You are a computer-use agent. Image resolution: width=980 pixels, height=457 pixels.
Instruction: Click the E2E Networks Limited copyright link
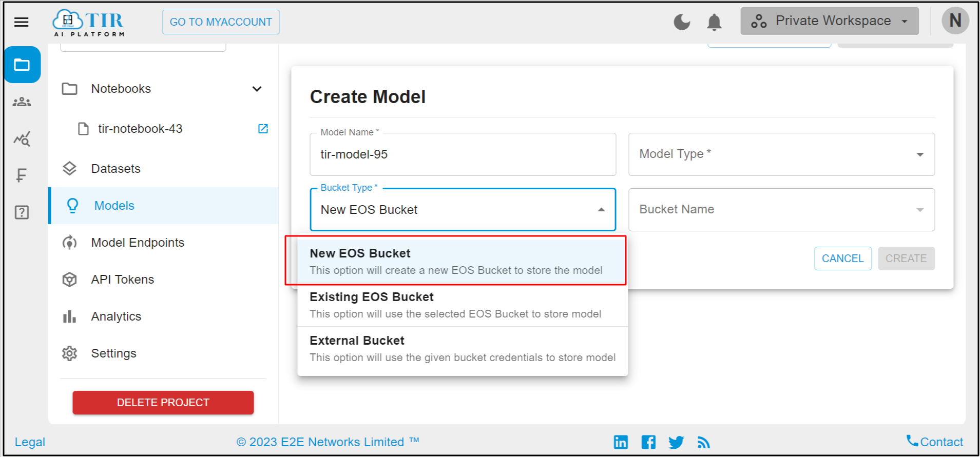(x=328, y=442)
